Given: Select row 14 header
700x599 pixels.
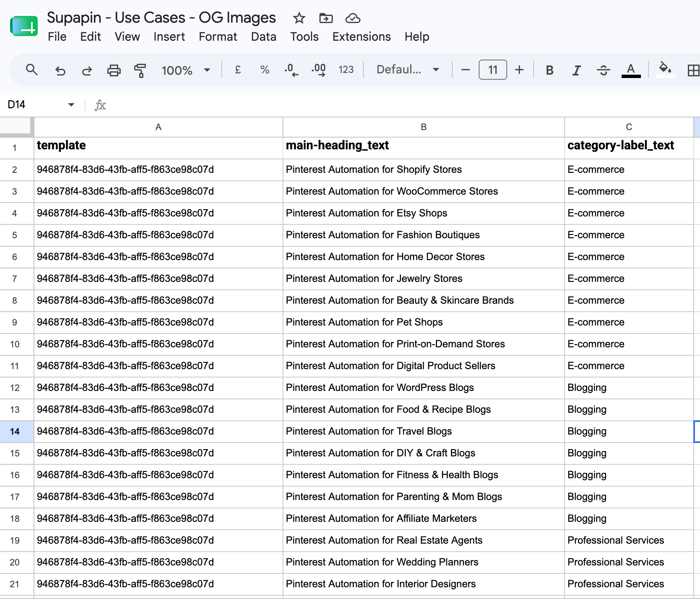Looking at the screenshot, I should 17,432.
